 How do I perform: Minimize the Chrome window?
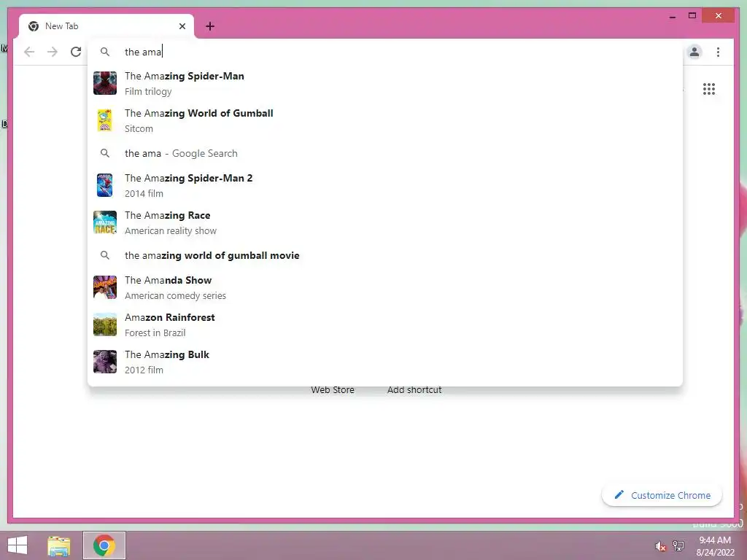click(672, 16)
